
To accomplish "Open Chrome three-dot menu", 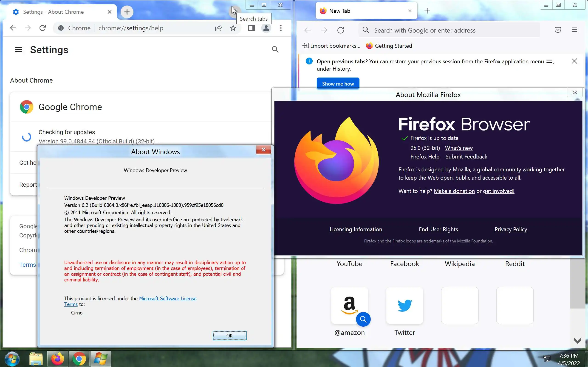I will 281,28.
